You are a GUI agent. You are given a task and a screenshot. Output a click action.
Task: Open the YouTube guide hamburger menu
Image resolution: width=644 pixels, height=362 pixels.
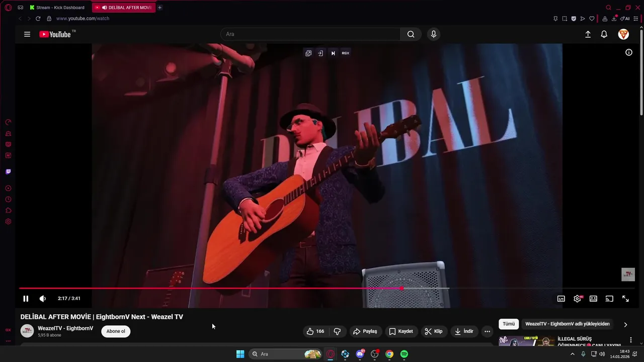coord(27,34)
